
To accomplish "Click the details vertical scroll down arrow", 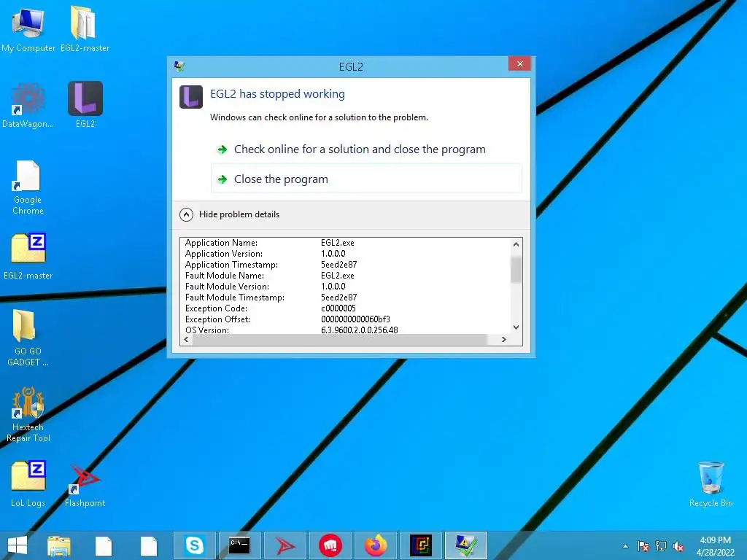I will (516, 327).
